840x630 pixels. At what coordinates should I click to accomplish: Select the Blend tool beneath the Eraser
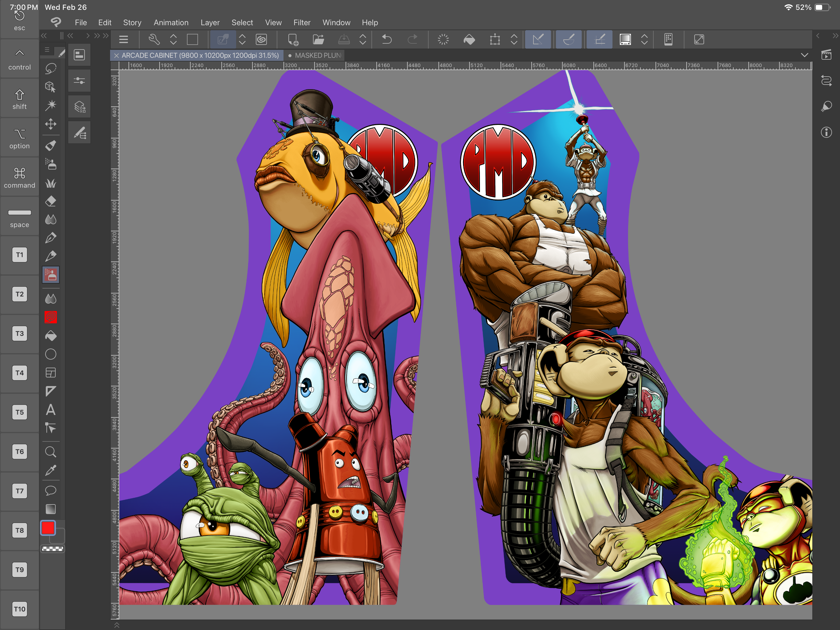(x=50, y=219)
